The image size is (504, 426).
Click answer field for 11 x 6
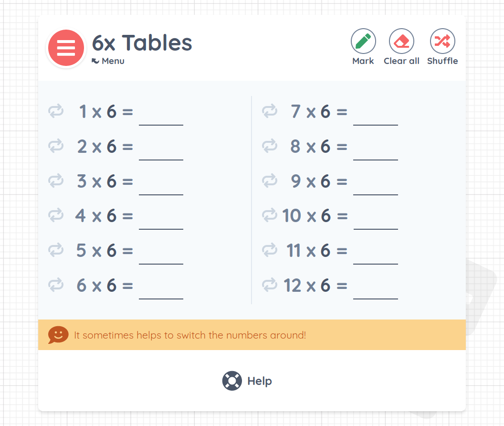[x=376, y=253]
